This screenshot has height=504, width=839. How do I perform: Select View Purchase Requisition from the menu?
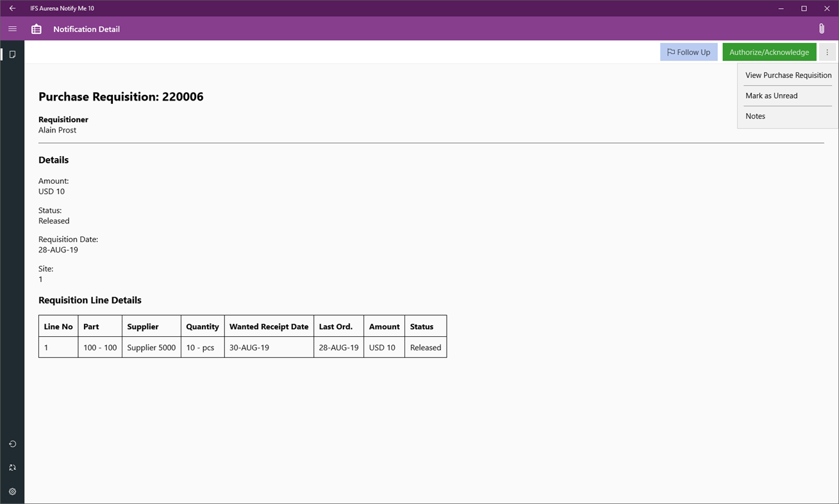(788, 75)
